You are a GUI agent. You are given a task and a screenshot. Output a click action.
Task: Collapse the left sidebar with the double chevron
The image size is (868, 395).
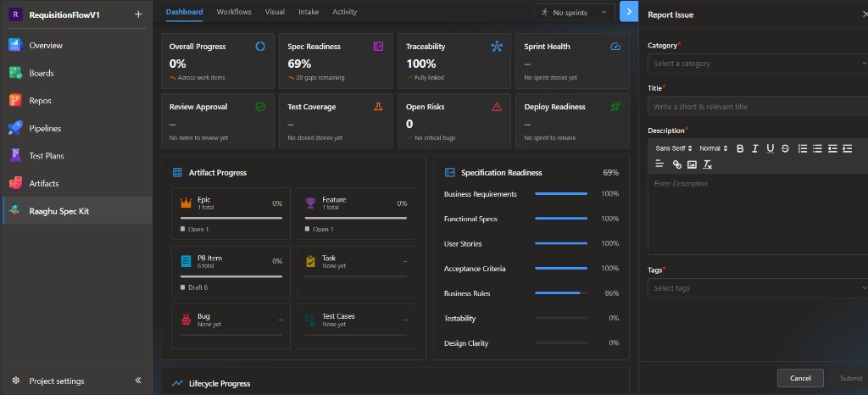pyautogui.click(x=138, y=381)
